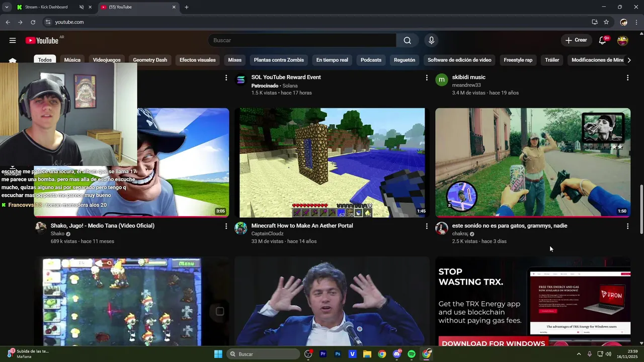Bookmark this page with star icon
Viewport: 644px width, 362px height.
point(606,22)
